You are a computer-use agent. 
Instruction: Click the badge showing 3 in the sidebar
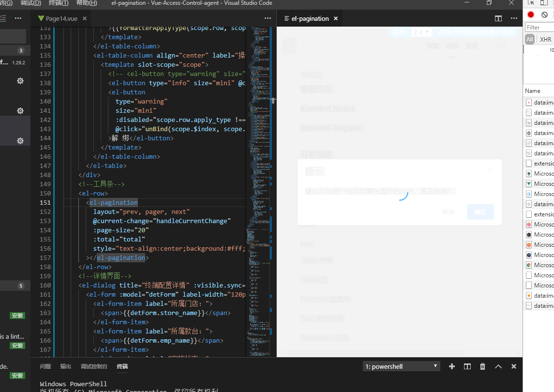pos(21,50)
